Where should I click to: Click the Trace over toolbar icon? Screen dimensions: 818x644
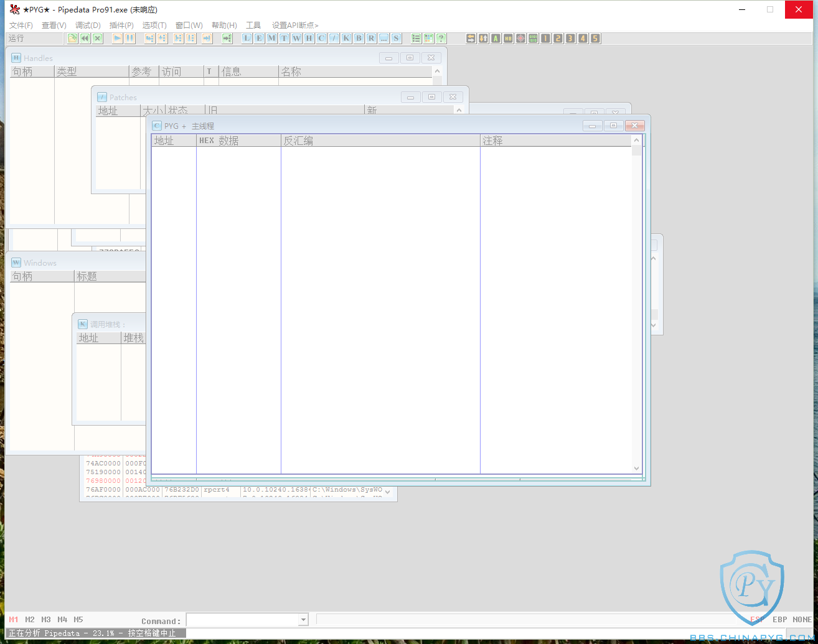(190, 39)
